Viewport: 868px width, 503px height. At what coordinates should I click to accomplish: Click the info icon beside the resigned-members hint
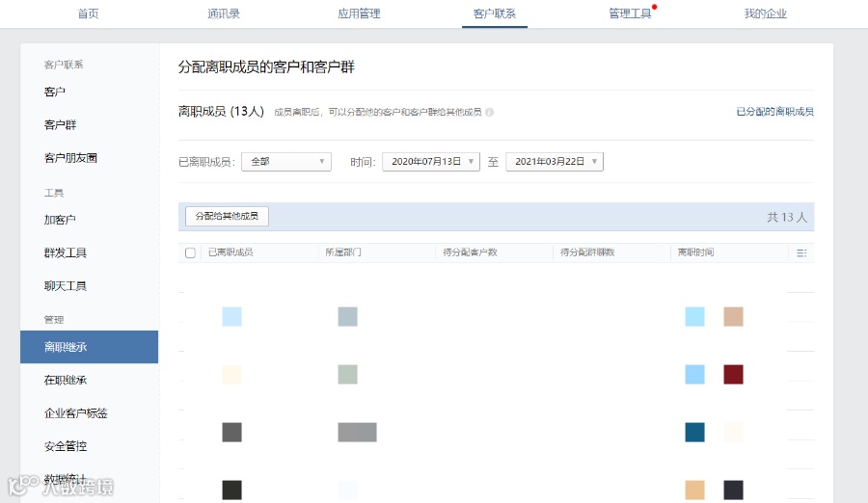pos(489,112)
